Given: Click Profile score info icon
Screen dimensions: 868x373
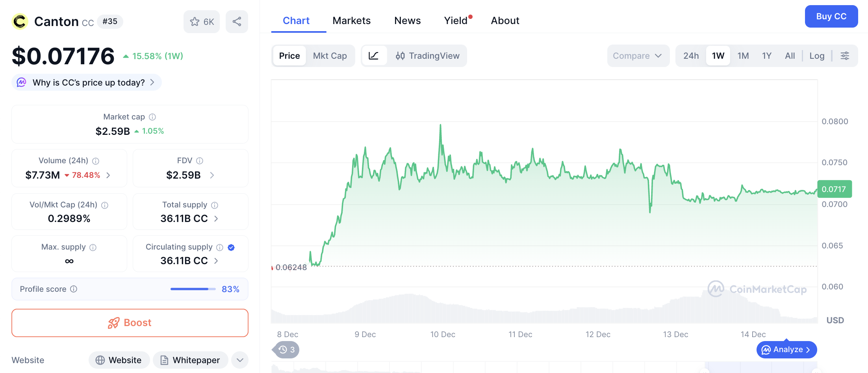Looking at the screenshot, I should coord(74,289).
